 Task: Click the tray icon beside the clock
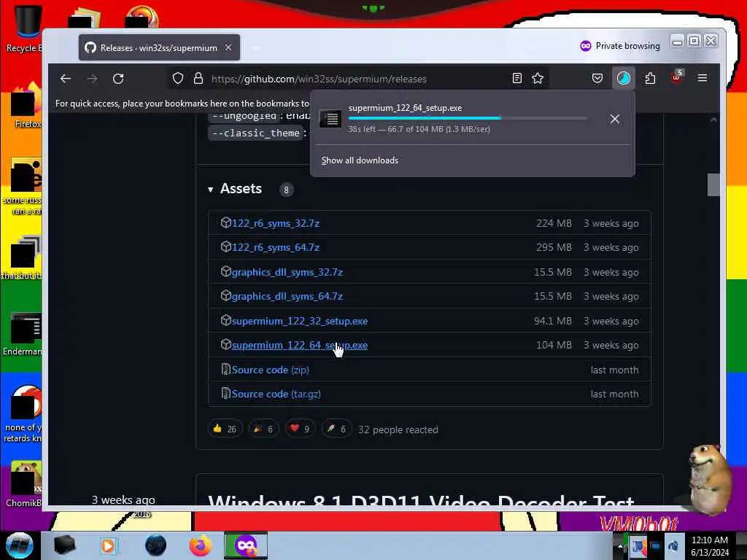(x=673, y=546)
